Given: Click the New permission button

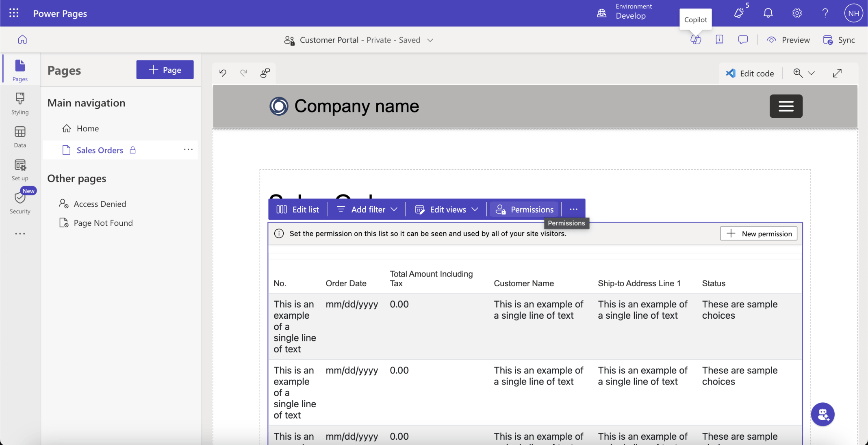Looking at the screenshot, I should 758,234.
